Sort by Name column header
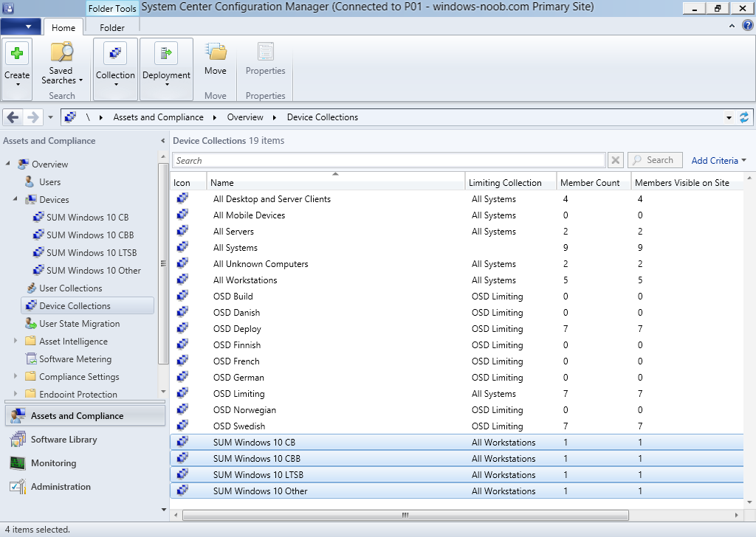This screenshot has width=756, height=537. coord(336,182)
